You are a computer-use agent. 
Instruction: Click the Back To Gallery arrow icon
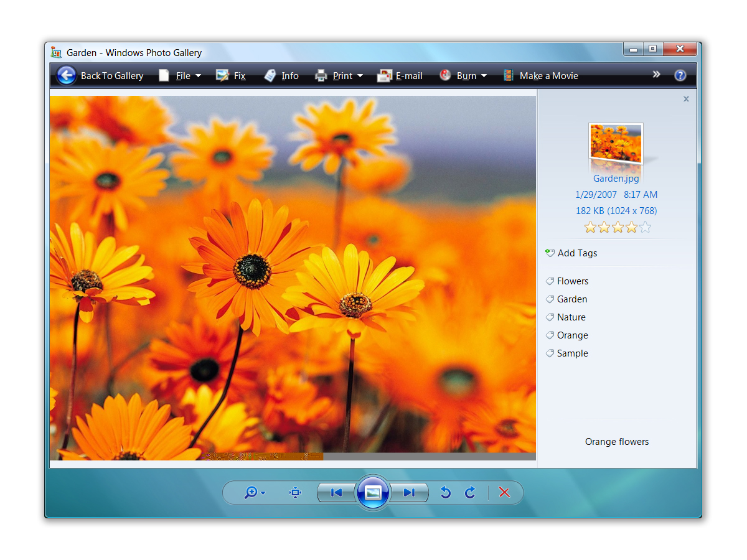67,75
